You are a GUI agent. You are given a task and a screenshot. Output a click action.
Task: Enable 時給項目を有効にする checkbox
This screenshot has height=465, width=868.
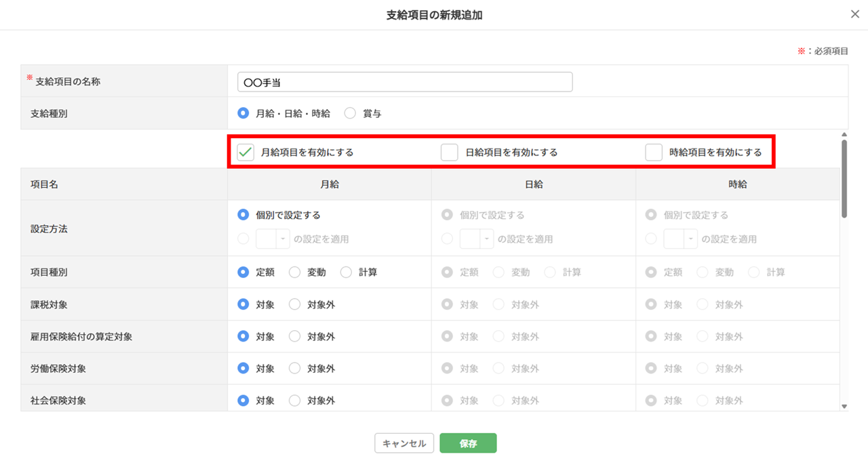(x=654, y=153)
